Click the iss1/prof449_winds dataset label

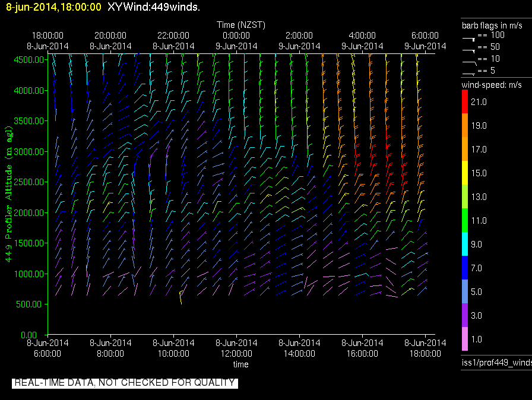[496, 363]
